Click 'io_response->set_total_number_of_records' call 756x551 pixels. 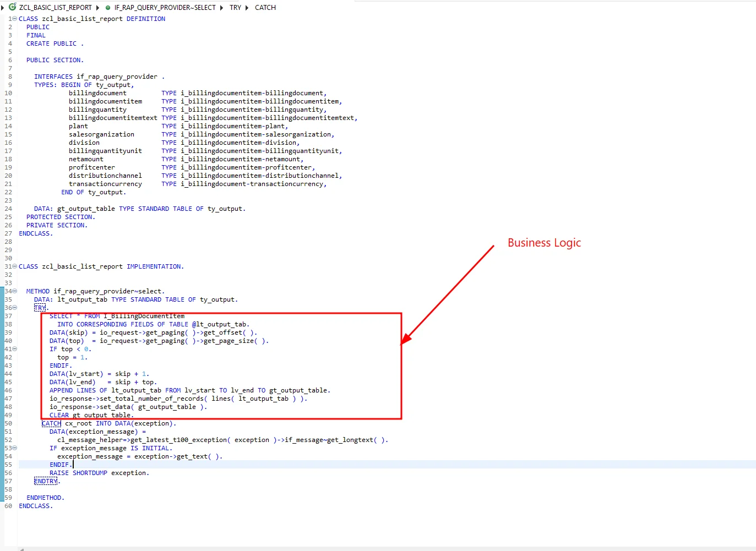pos(178,399)
